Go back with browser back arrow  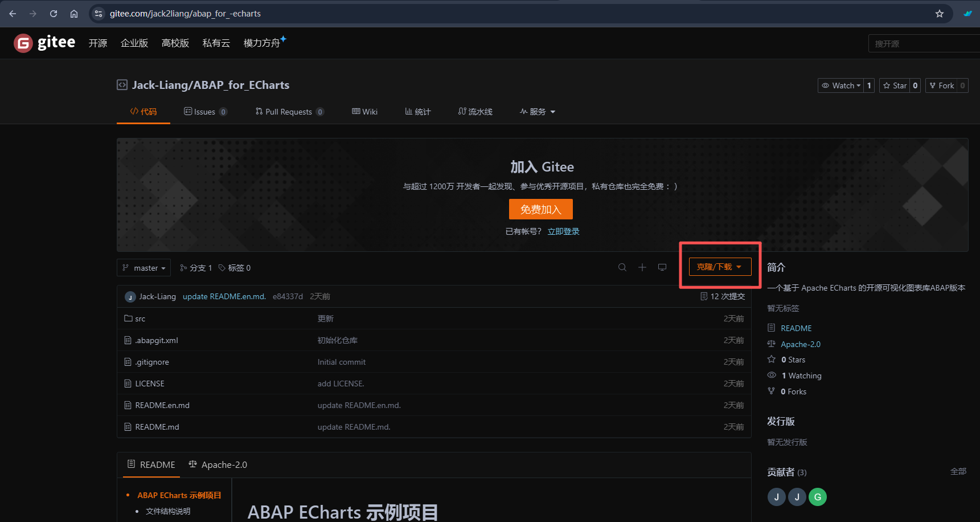(13, 14)
